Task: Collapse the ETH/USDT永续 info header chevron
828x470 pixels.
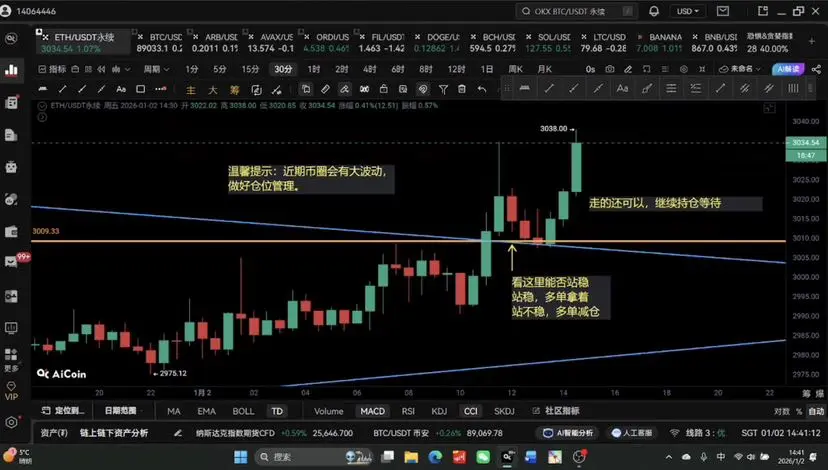Action: coord(42,106)
